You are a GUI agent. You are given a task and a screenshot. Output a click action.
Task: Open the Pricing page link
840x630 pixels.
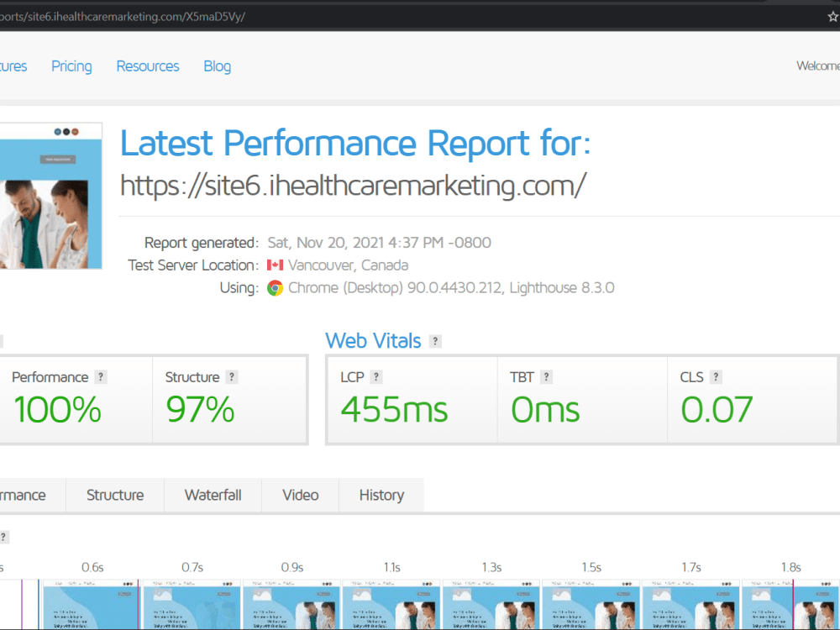coord(71,66)
